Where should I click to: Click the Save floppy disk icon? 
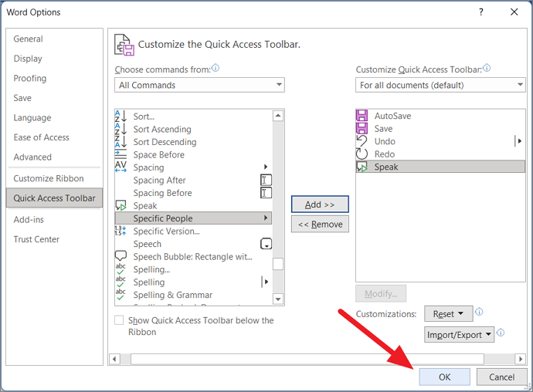coord(362,128)
